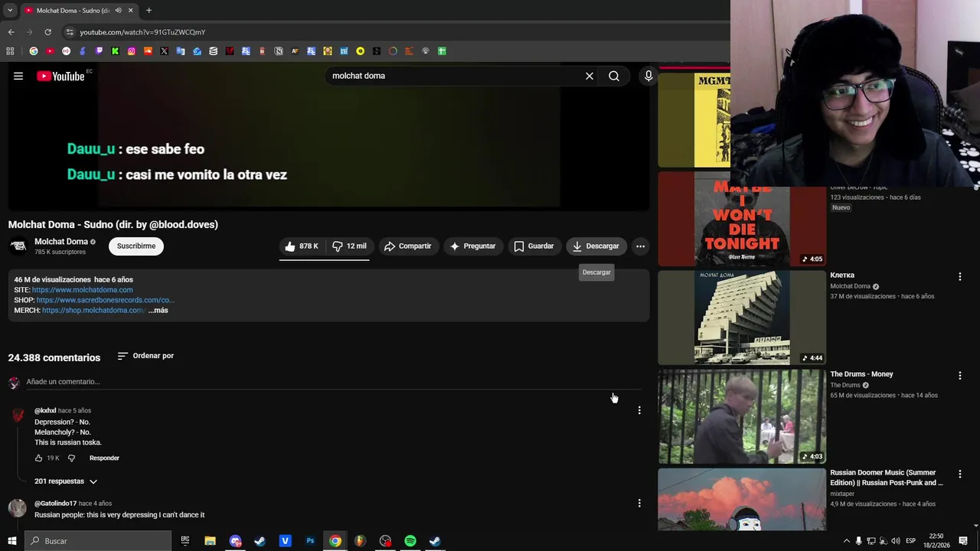Image resolution: width=980 pixels, height=551 pixels.
Task: Open options menu for @Gatolindo17 comment
Action: tap(639, 503)
